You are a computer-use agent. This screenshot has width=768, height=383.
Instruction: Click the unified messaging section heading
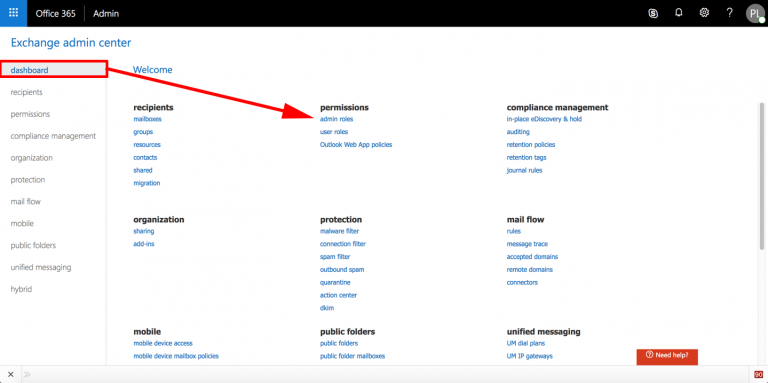(544, 332)
